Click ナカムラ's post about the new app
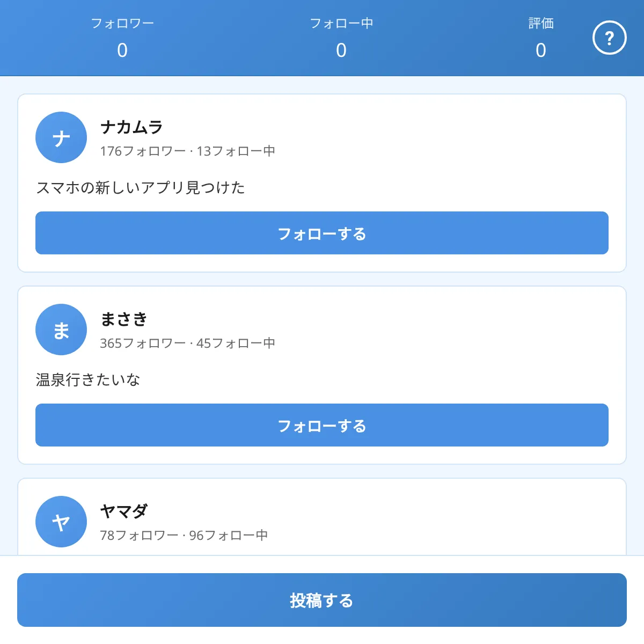 [141, 188]
